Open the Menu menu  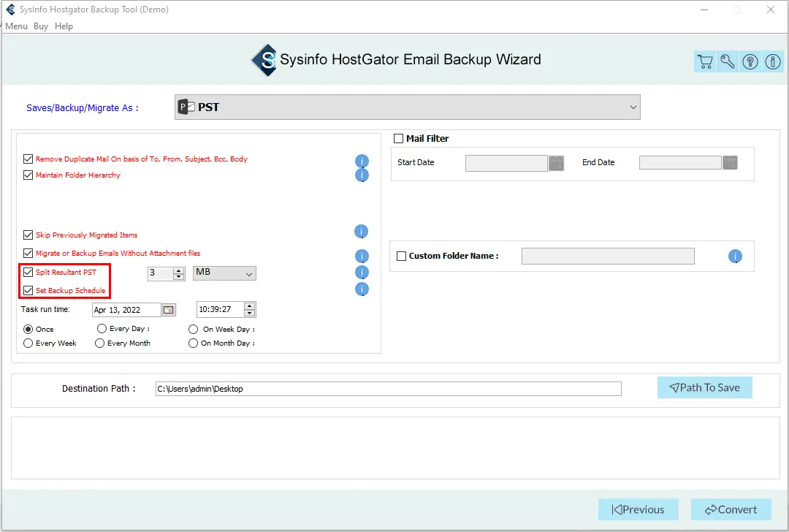[16, 26]
